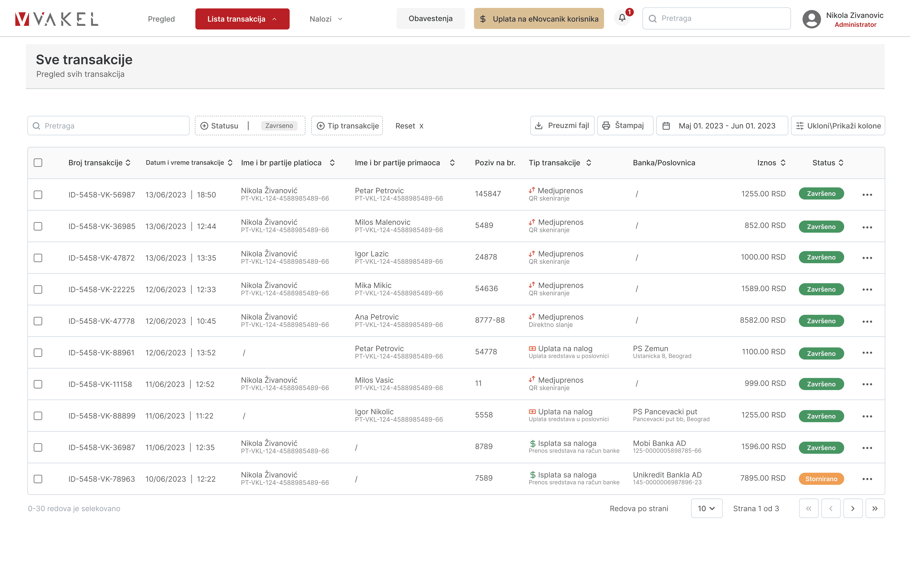Click the VAKEL logo
The width and height of the screenshot is (910, 588).
(x=57, y=19)
